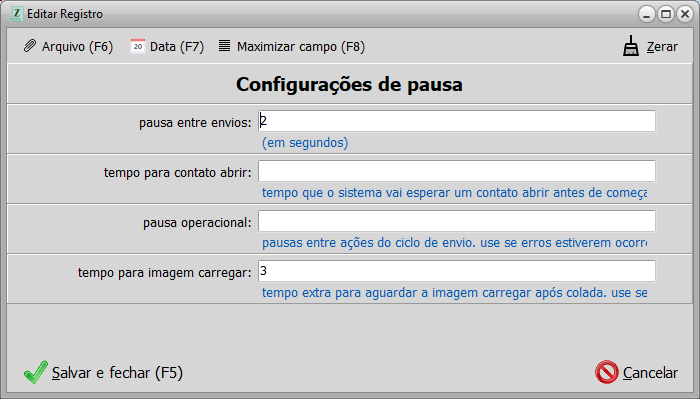Close the Editar Registro window
Screen dimensions: 700x399
685,14
